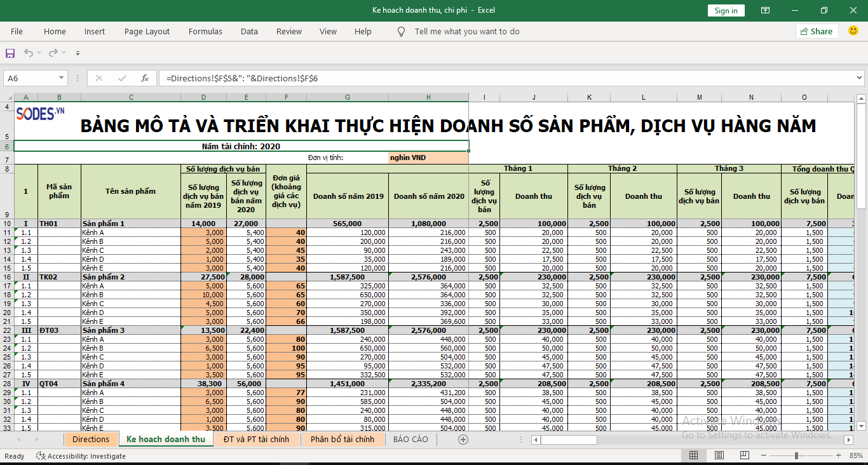Viewport: 868px width, 465px height.
Task: Select the QT04 product code cell
Action: coord(59,384)
